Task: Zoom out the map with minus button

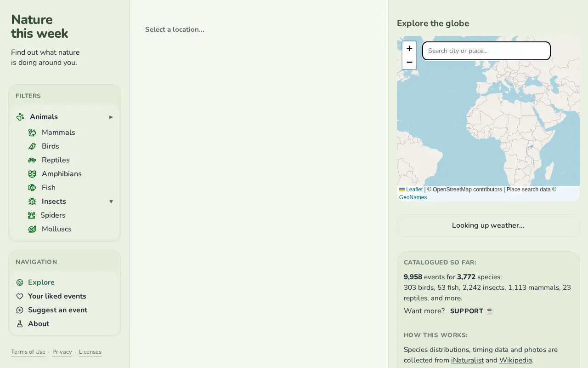Action: point(409,62)
